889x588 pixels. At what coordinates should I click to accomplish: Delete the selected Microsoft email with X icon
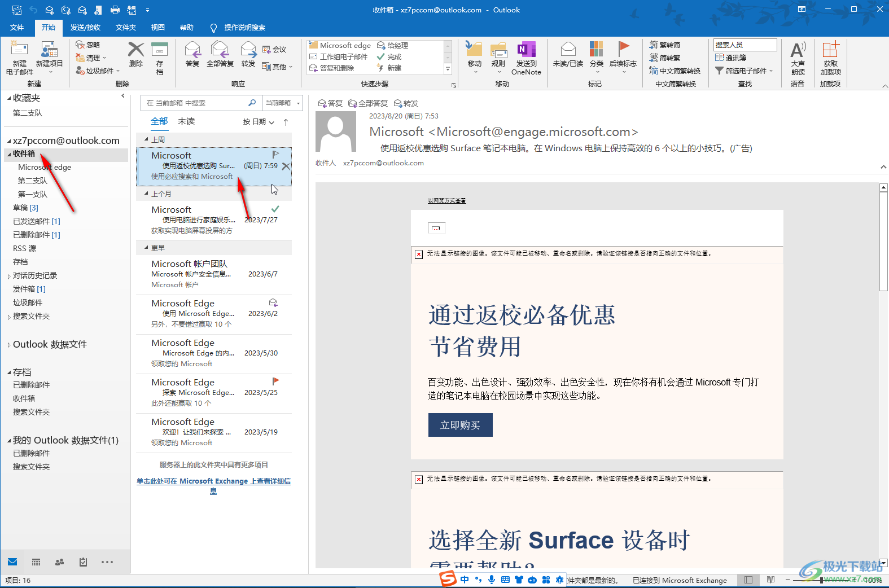tap(286, 166)
